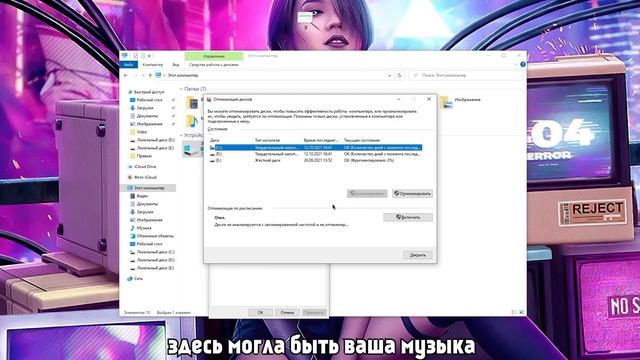This screenshot has height=360, width=640.
Task: Open quick access toolbar customize dropdown
Action: tap(149, 56)
